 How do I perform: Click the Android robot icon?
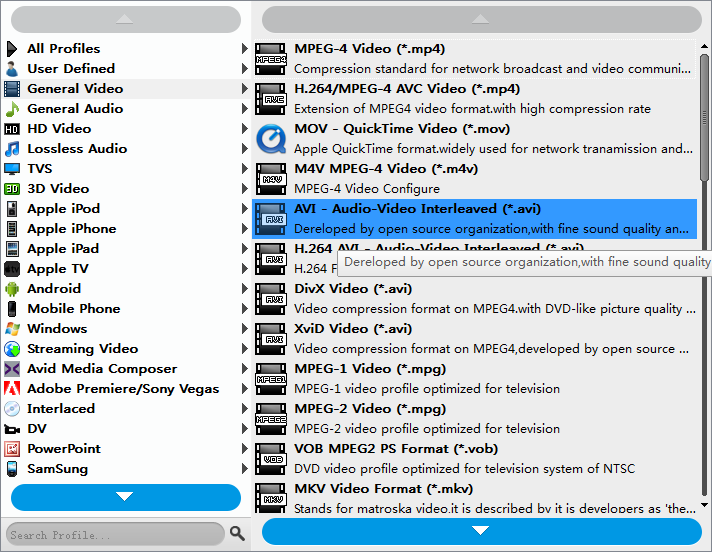(12, 289)
